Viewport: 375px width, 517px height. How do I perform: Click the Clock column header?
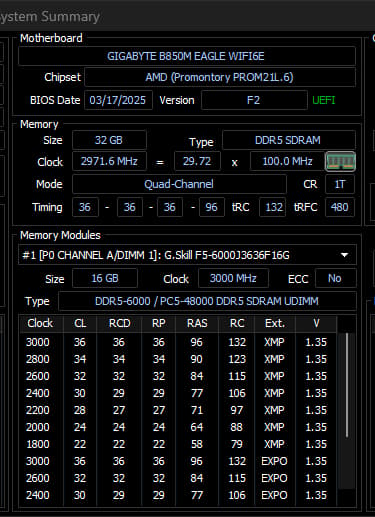(41, 323)
